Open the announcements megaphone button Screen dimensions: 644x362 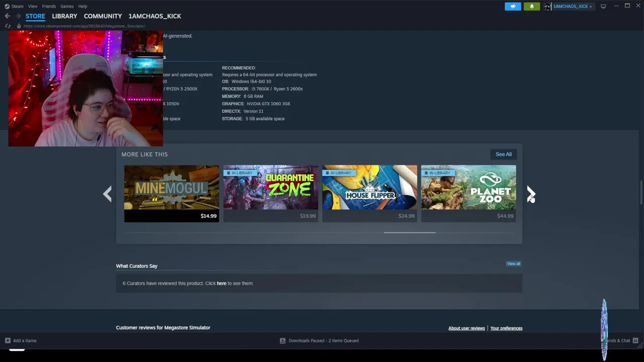click(513, 6)
